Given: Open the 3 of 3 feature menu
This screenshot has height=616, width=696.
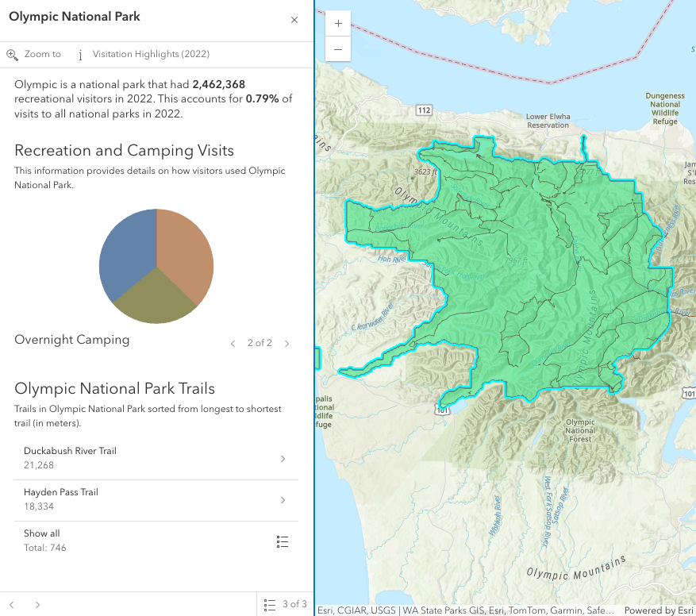Looking at the screenshot, I should tap(285, 605).
